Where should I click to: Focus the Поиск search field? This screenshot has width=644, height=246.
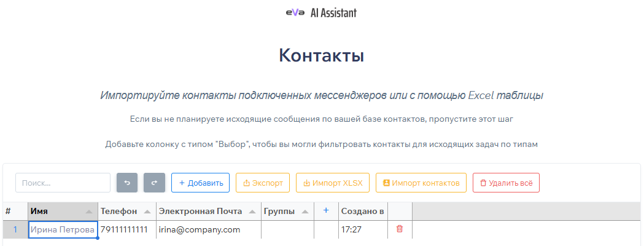(x=63, y=183)
